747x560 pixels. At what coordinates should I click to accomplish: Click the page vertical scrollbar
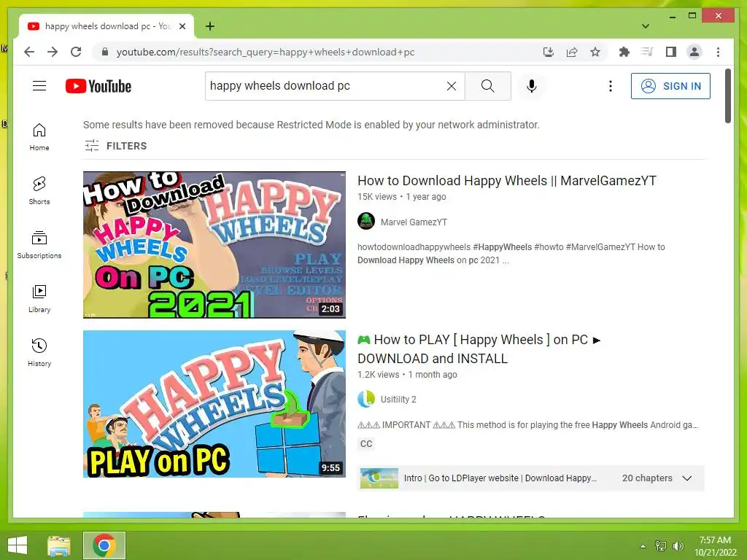coord(727,96)
